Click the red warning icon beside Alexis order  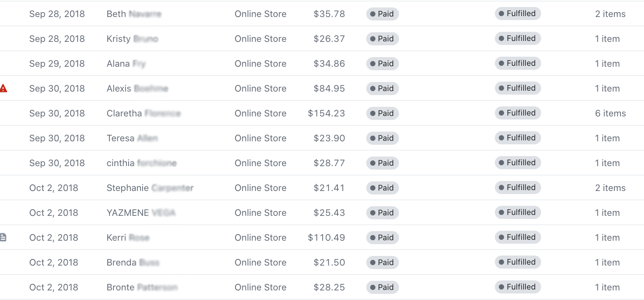point(3,89)
